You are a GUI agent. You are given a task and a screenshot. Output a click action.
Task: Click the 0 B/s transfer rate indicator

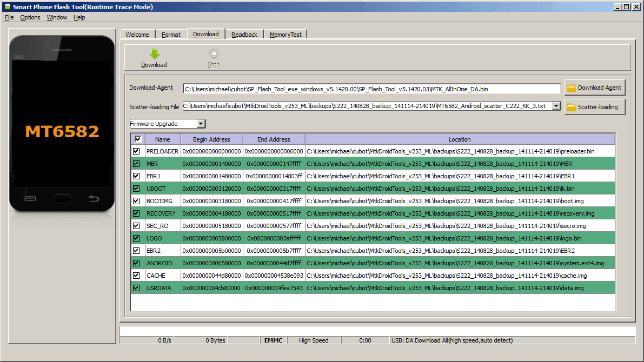click(x=147, y=340)
